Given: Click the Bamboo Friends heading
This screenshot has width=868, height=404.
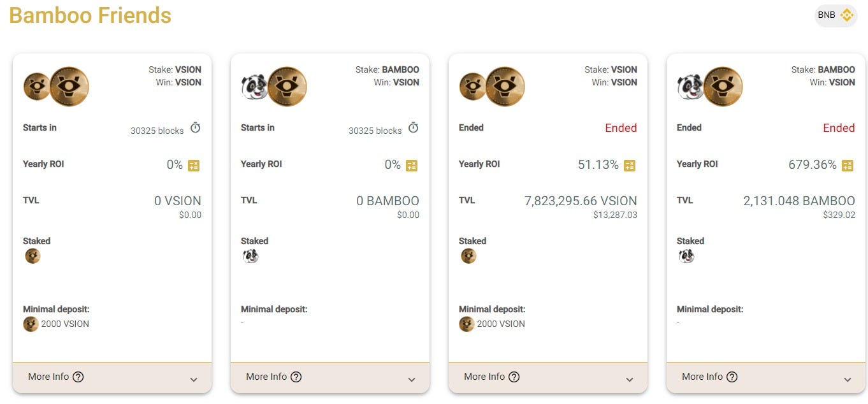Looking at the screenshot, I should pyautogui.click(x=90, y=15).
